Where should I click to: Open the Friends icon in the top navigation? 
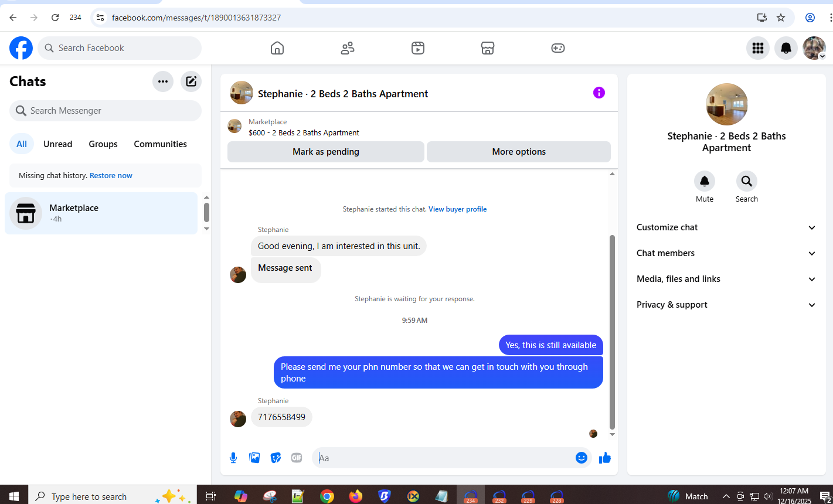click(348, 48)
